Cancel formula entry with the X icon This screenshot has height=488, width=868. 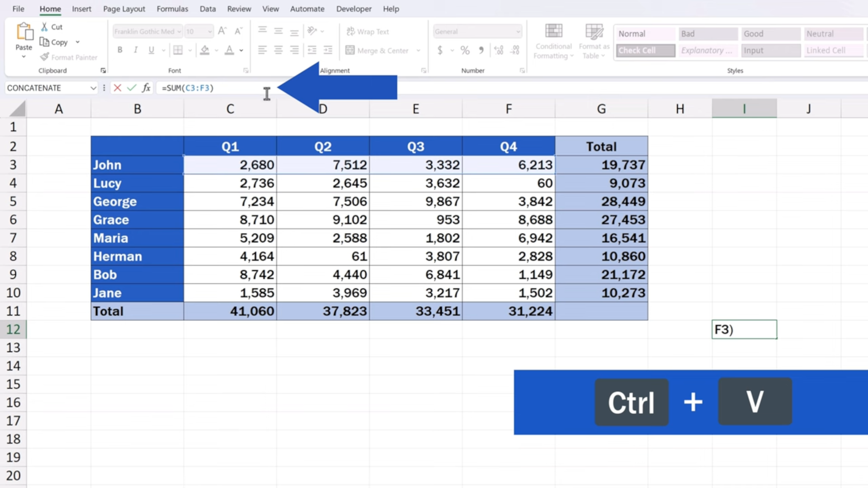coord(118,88)
